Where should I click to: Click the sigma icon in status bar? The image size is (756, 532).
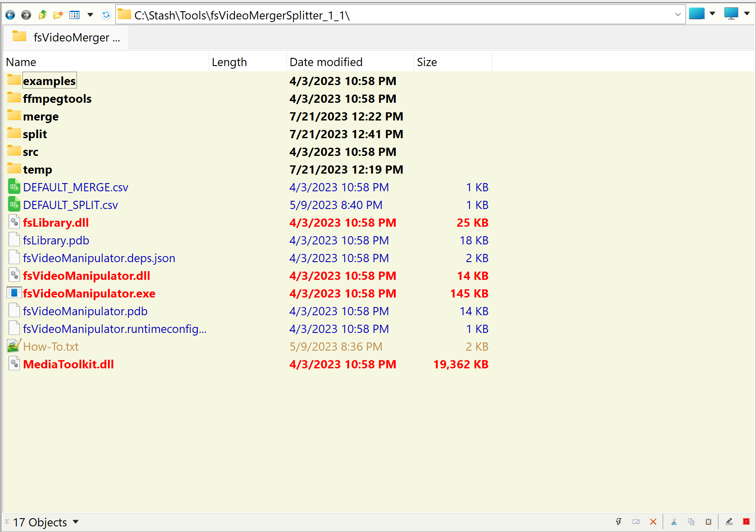click(x=7, y=522)
